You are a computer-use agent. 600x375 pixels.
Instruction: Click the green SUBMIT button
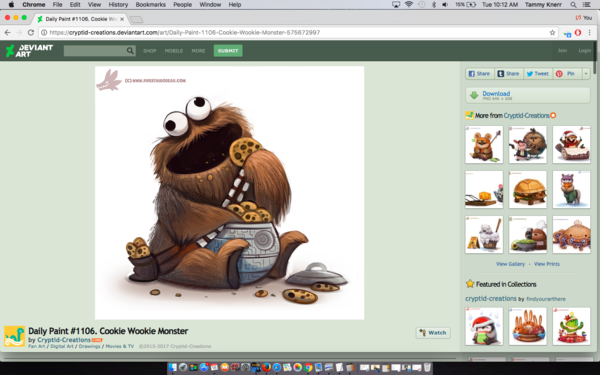pyautogui.click(x=228, y=51)
